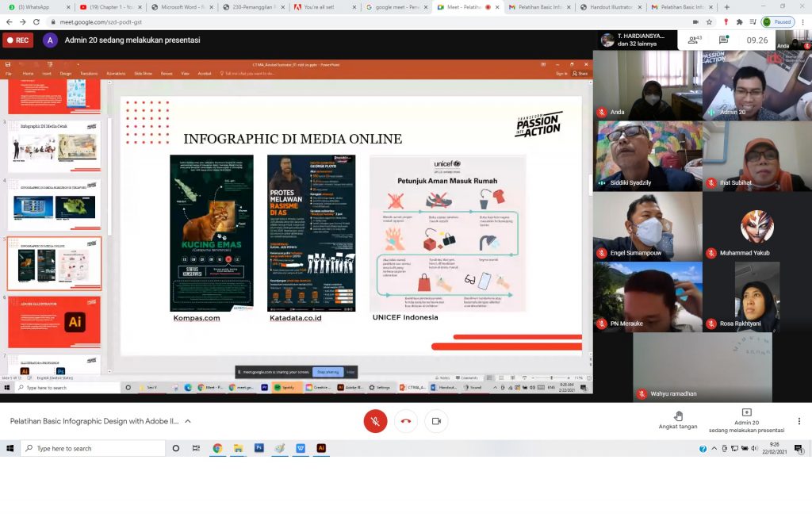The width and height of the screenshot is (812, 521).
Task: Click Engel Sumampouw's video tile
Action: (647, 226)
